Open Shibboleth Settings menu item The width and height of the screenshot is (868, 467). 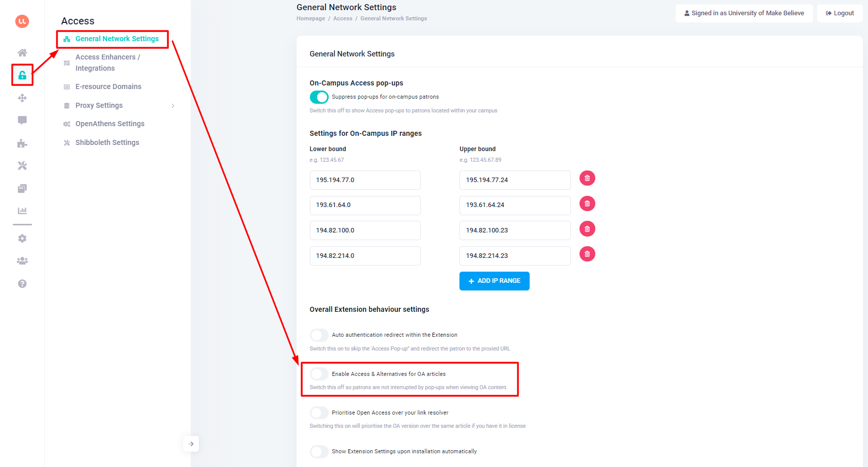(107, 142)
